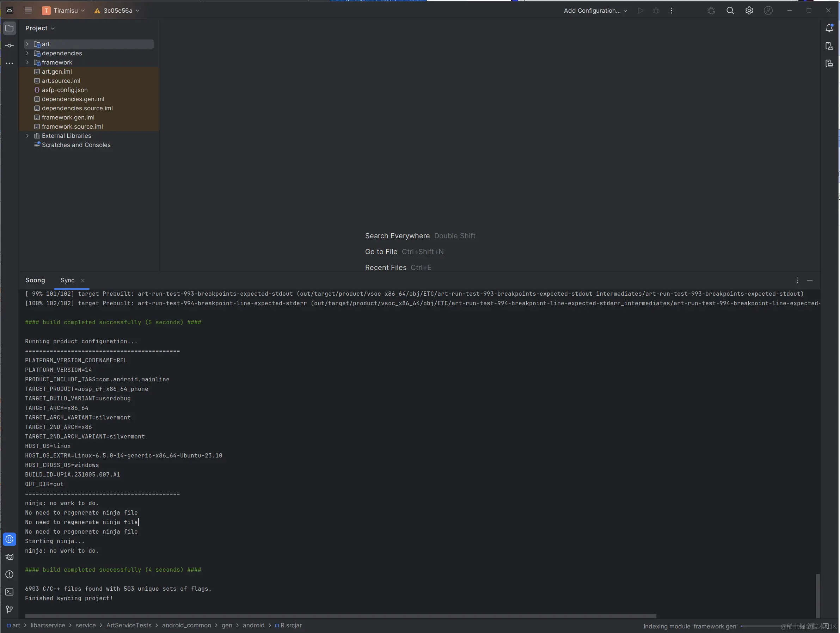The width and height of the screenshot is (840, 633).
Task: Open IDE settings gear icon
Action: pyautogui.click(x=749, y=11)
